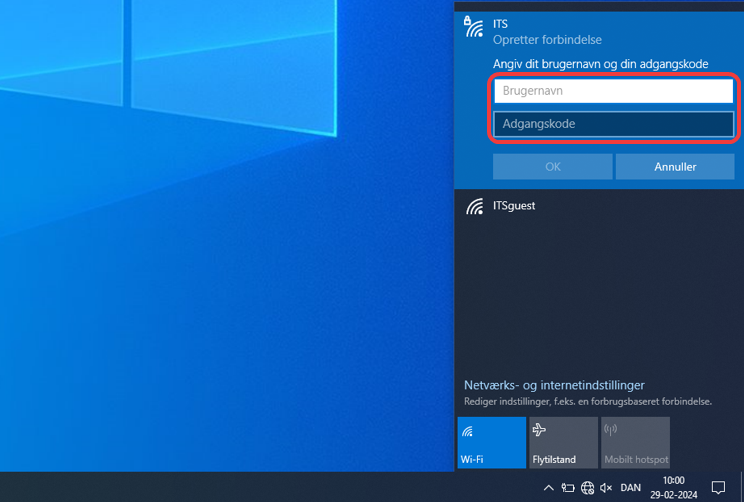Open Netværks- og internetindstillinger link
This screenshot has height=502, width=744.
tap(554, 385)
